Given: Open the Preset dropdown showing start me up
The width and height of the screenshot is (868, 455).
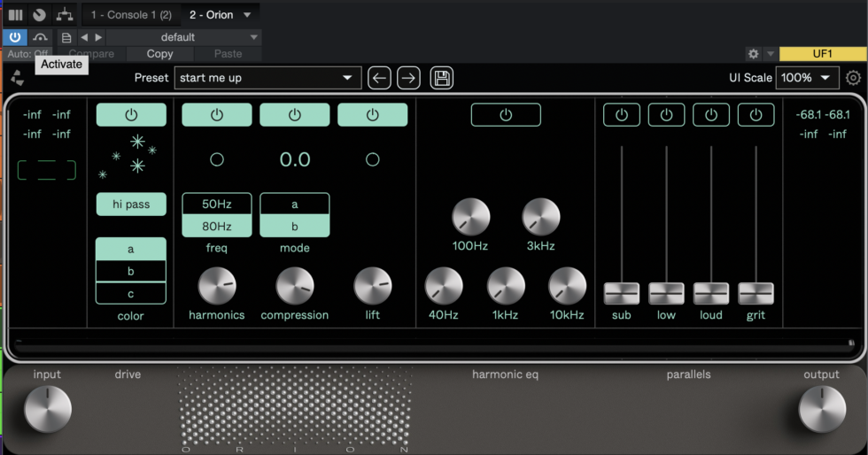Looking at the screenshot, I should tap(267, 78).
